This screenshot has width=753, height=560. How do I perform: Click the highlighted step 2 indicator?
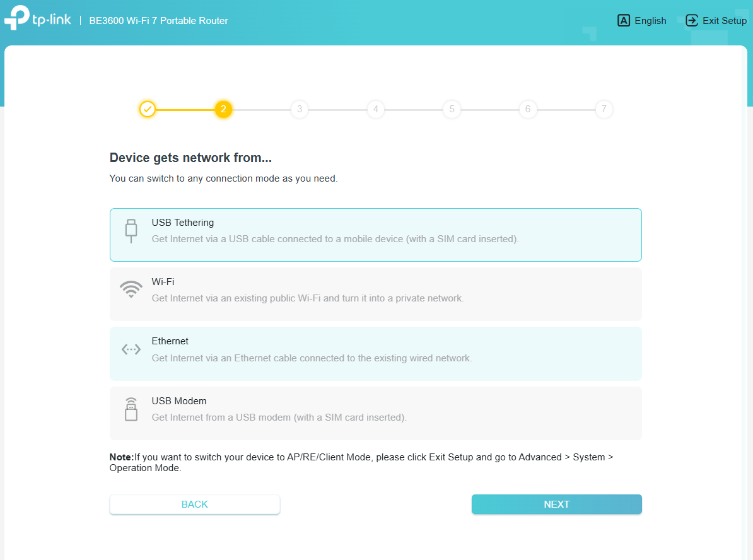point(223,109)
